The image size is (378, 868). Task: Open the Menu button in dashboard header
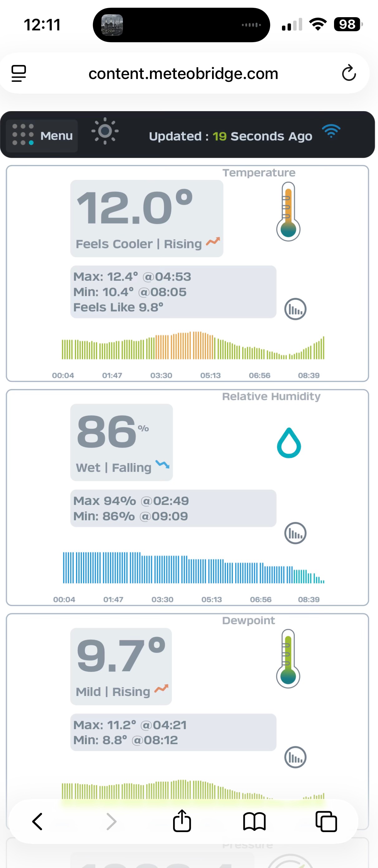42,136
